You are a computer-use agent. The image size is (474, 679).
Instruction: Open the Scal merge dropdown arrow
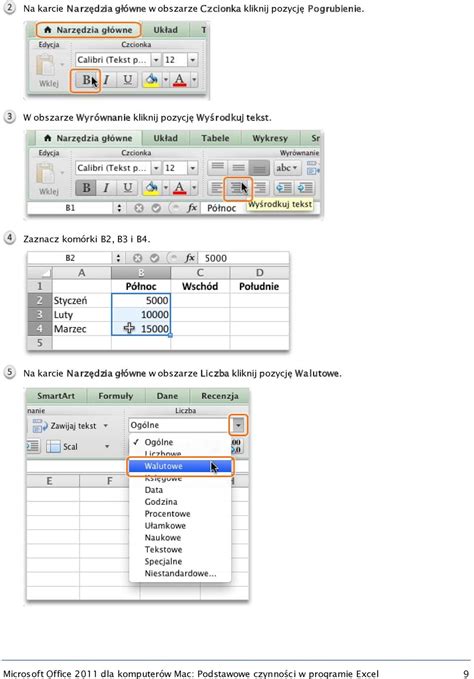tap(106, 446)
